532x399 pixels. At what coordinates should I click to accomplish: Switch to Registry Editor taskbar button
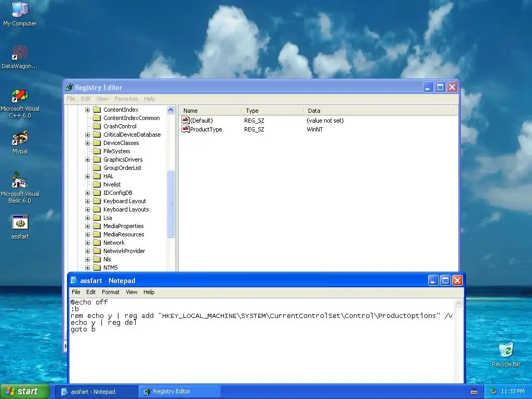click(x=180, y=392)
